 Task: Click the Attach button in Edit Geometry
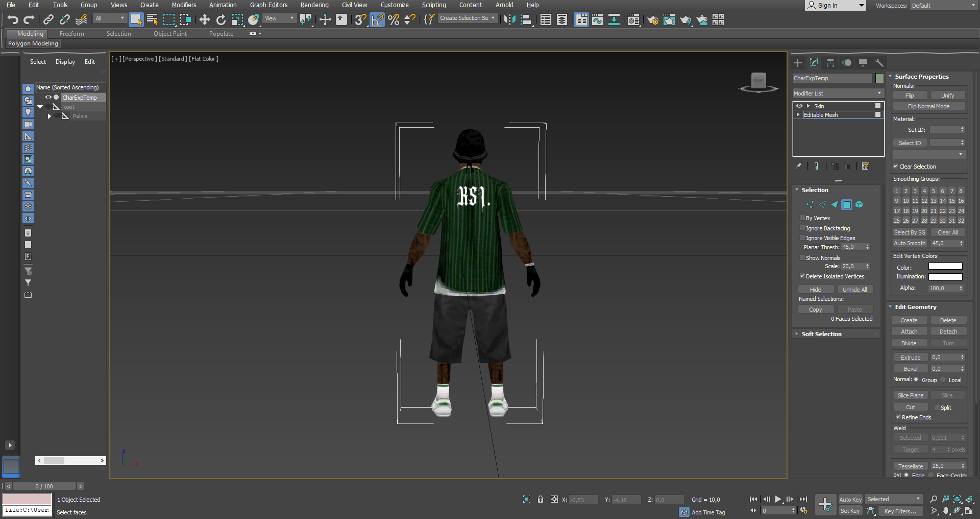click(909, 332)
